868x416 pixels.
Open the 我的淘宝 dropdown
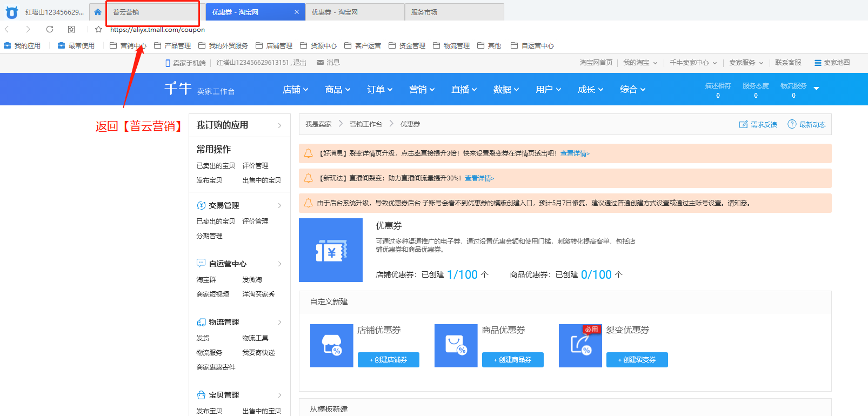(640, 63)
